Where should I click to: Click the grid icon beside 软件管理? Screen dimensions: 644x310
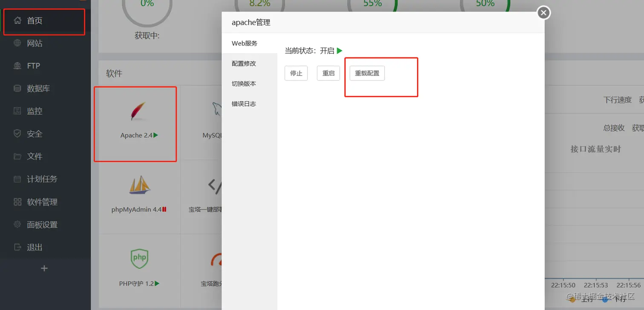[17, 202]
